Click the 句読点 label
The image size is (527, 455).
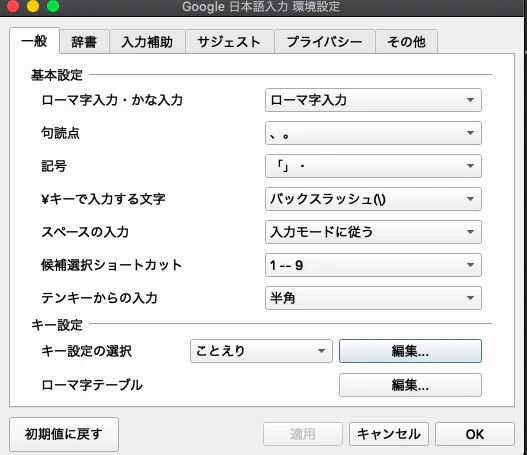click(x=60, y=133)
